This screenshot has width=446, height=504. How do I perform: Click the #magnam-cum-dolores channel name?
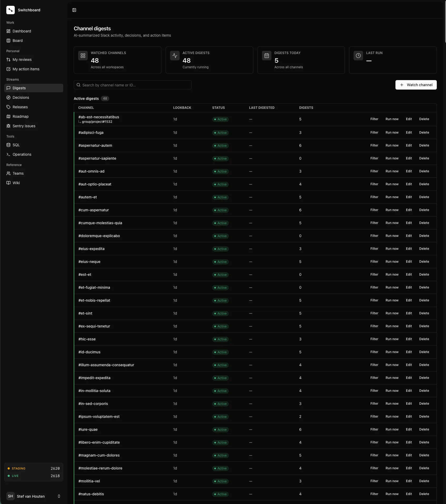(99, 455)
